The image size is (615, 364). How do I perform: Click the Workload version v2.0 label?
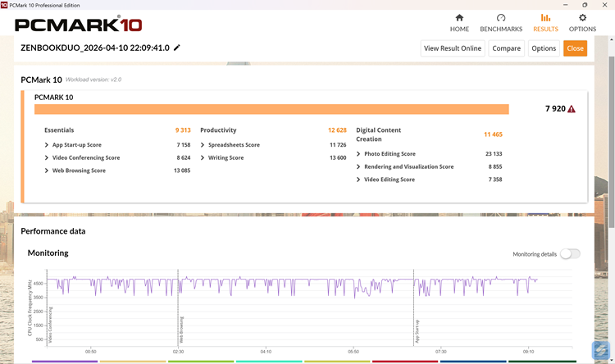(x=93, y=80)
